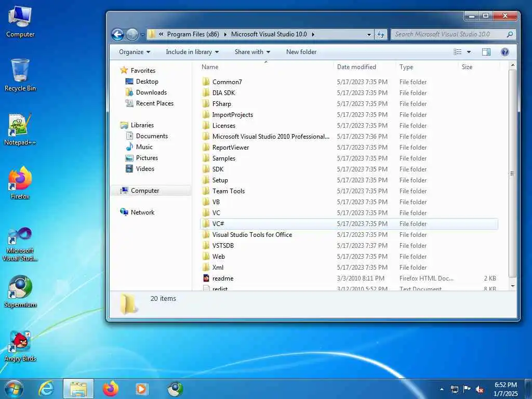Select the Licenses folder icon
The height and width of the screenshot is (399, 532).
pyautogui.click(x=206, y=126)
